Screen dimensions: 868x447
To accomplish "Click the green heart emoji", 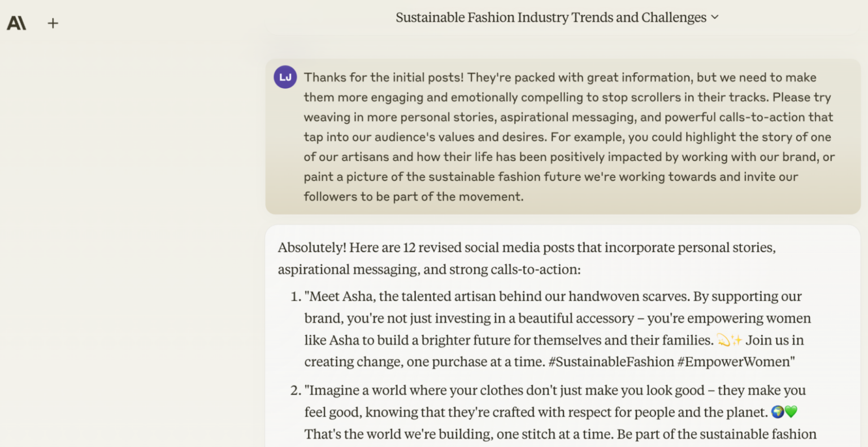I will click(x=791, y=413).
